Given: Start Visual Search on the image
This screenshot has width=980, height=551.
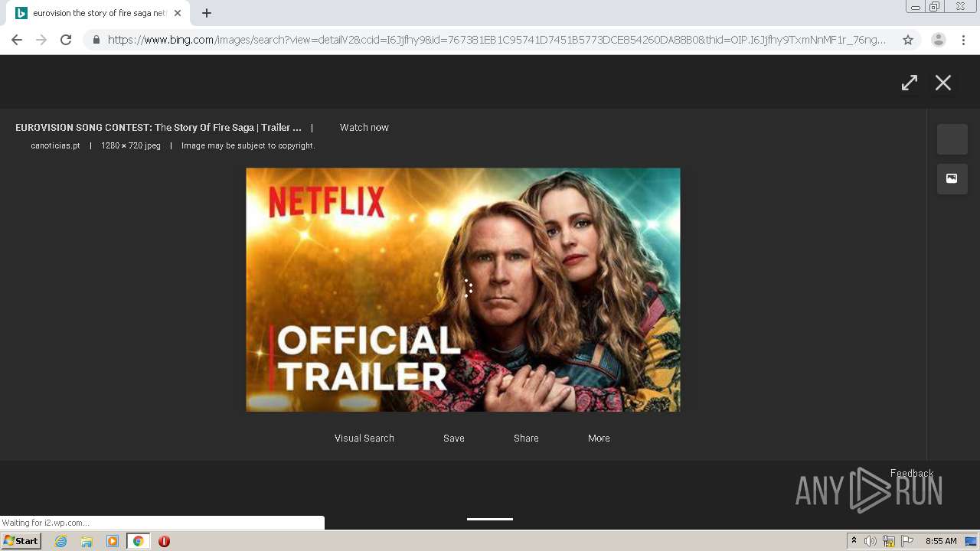Looking at the screenshot, I should [x=364, y=439].
